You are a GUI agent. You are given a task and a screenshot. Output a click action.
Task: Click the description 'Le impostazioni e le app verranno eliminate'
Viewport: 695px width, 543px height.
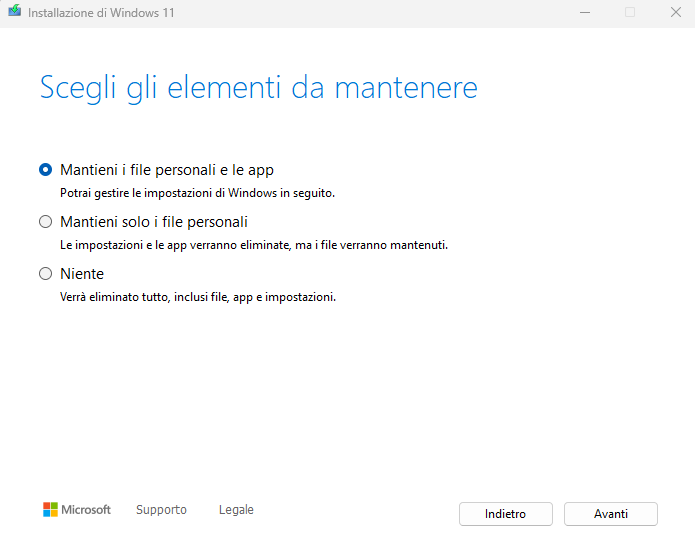click(x=253, y=245)
